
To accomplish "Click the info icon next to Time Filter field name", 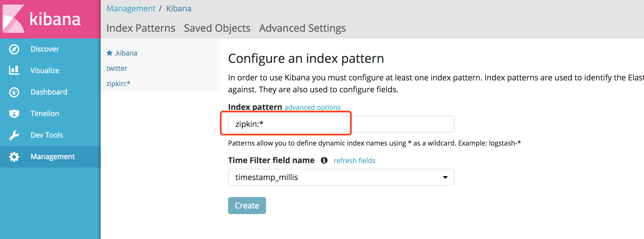I will tap(324, 160).
